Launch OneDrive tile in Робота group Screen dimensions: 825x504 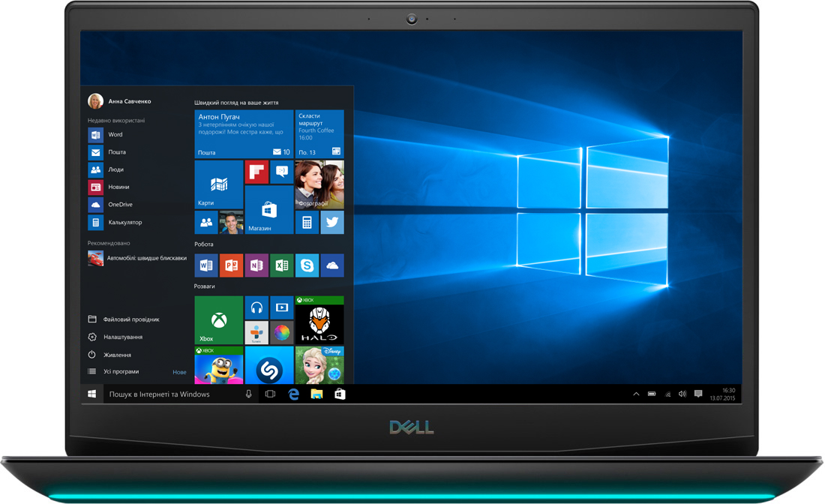click(x=332, y=265)
